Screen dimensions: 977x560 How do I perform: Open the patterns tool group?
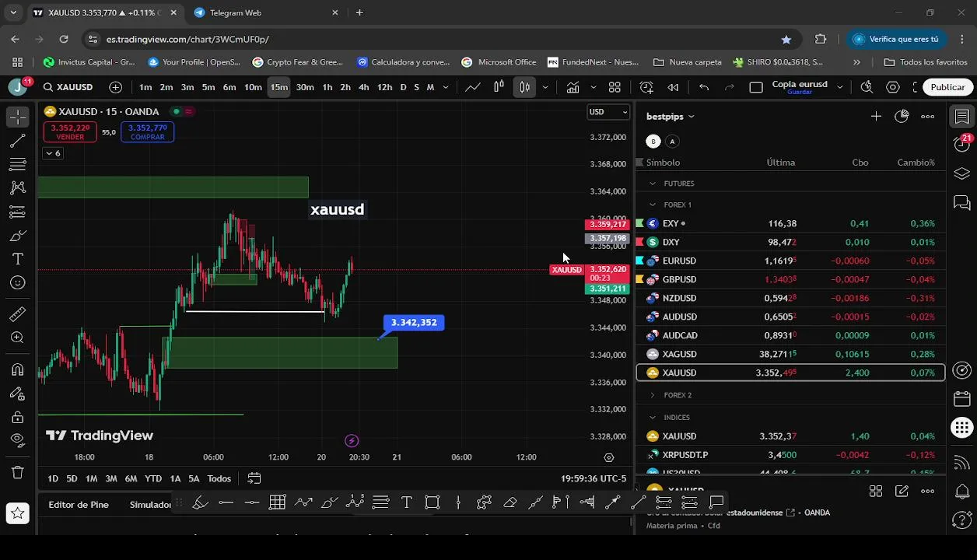tap(17, 188)
